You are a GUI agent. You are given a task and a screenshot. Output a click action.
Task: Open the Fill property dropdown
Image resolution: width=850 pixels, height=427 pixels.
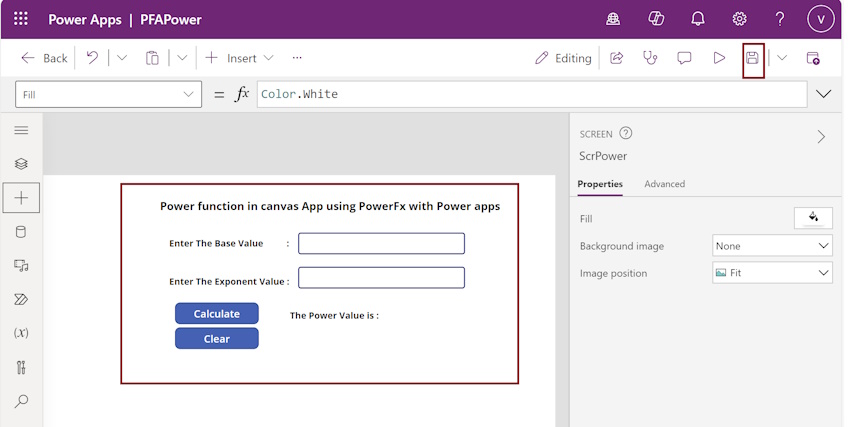point(108,94)
